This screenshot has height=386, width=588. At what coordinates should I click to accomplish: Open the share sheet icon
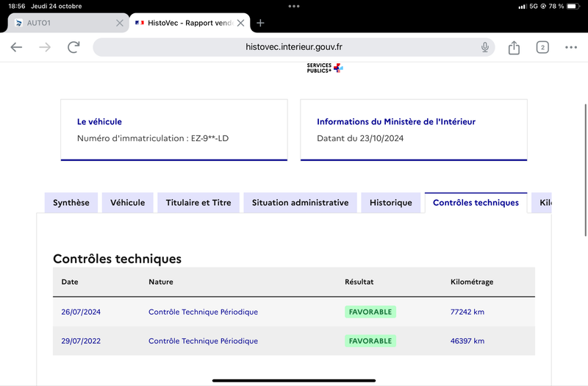[x=514, y=47]
